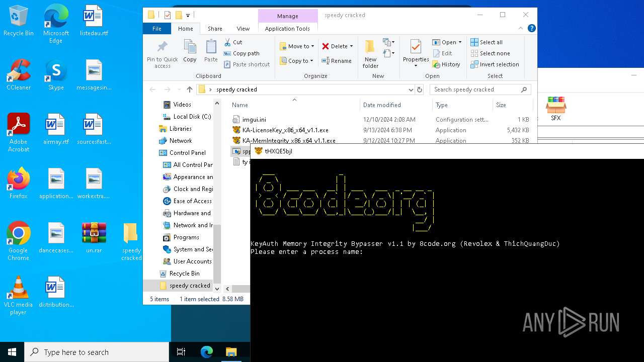Image resolution: width=644 pixels, height=362 pixels.
Task: Open Quick Access Toolbar customize dropdown
Action: coord(188,15)
